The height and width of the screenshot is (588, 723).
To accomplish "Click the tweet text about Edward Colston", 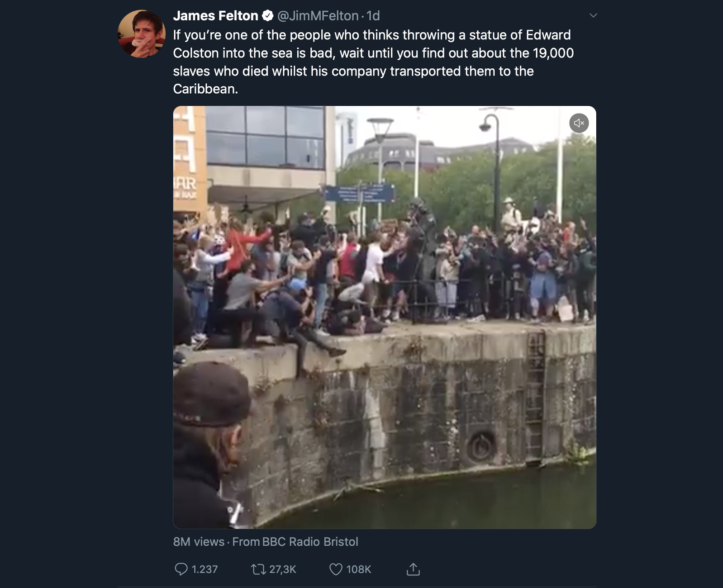I will pos(373,62).
